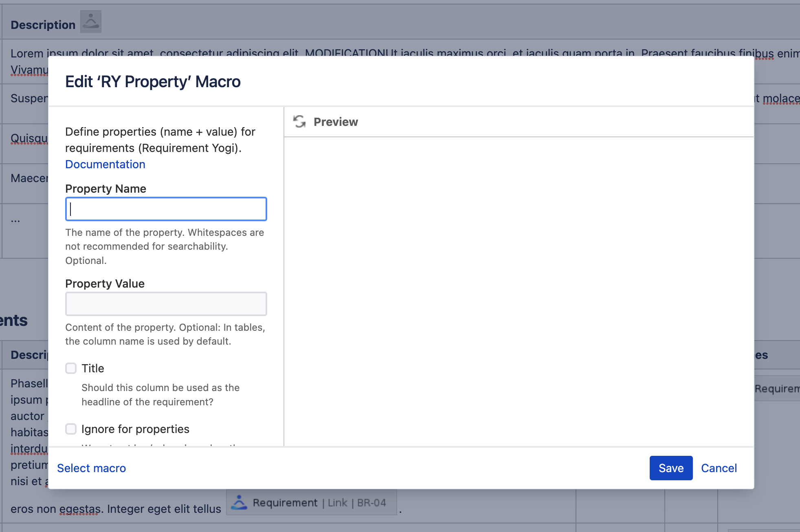Click the empty Preview area

(x=517, y=285)
